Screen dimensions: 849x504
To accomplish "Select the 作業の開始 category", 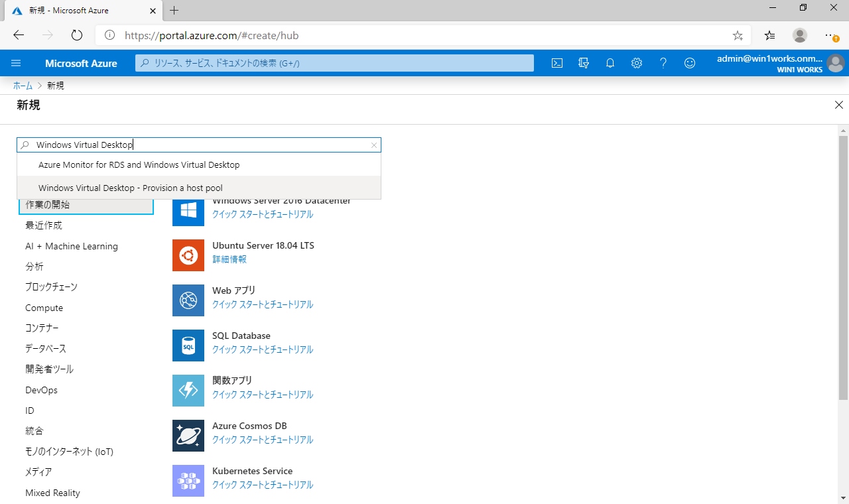I will [86, 205].
